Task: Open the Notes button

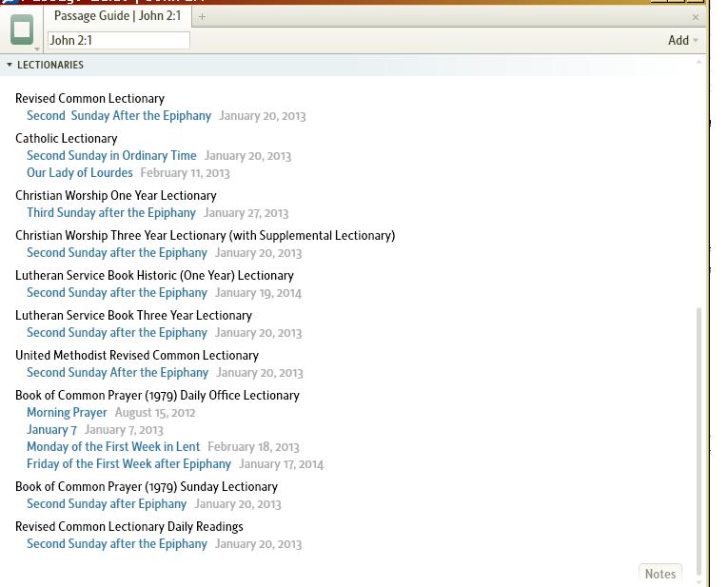Action: 660,574
